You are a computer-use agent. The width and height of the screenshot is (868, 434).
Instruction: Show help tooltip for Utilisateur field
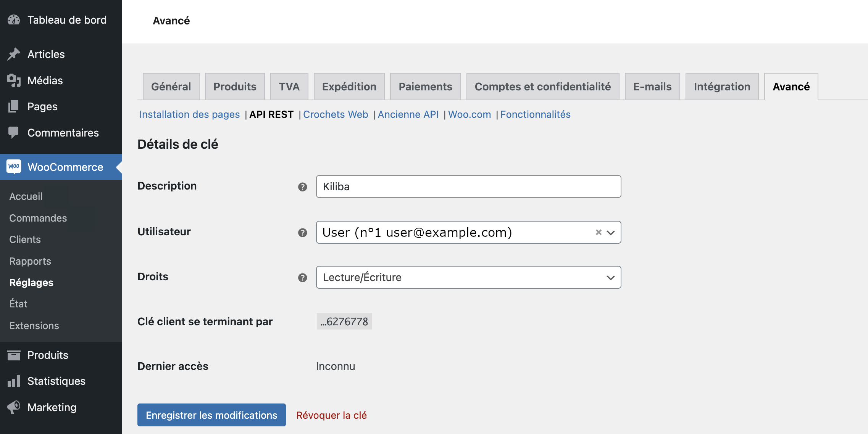click(302, 233)
